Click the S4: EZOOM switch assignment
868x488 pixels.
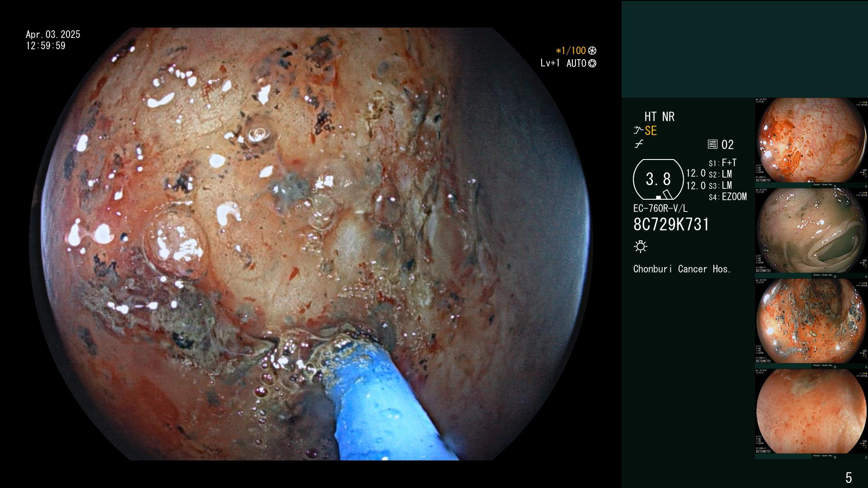727,197
